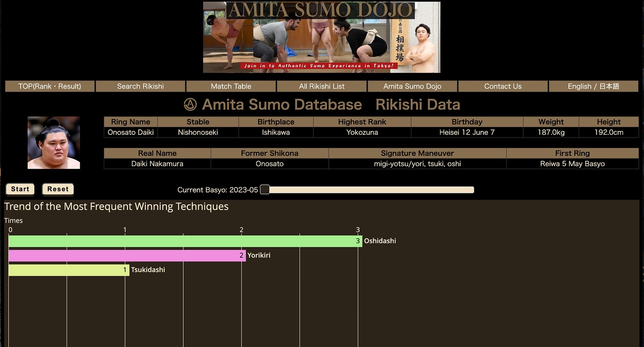
Task: Click the Birthday column header
Action: (467, 122)
